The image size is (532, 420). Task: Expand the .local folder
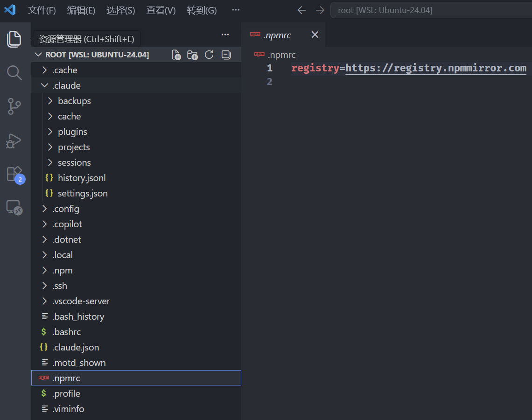[x=136, y=255]
